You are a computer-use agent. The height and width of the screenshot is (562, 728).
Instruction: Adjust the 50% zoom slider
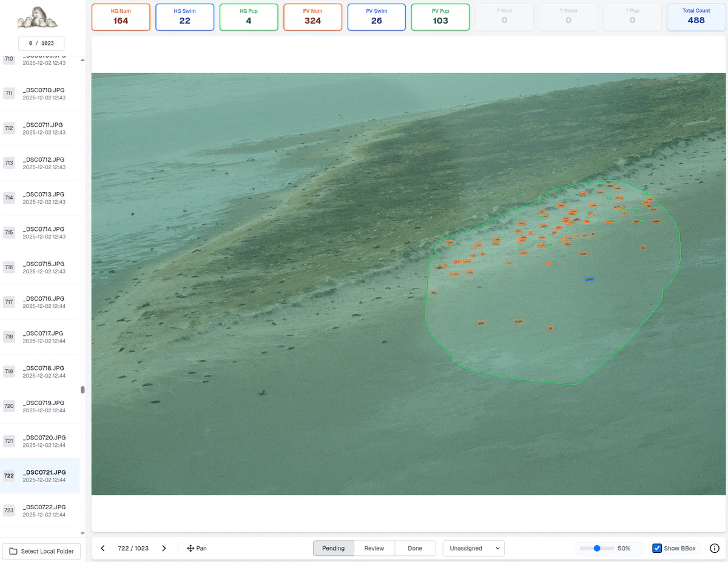(598, 548)
